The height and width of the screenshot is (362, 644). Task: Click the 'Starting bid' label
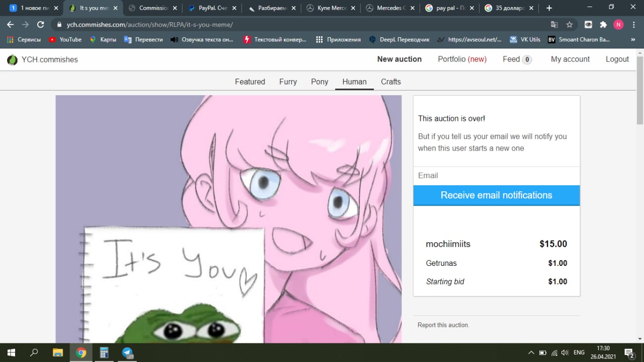point(445,281)
